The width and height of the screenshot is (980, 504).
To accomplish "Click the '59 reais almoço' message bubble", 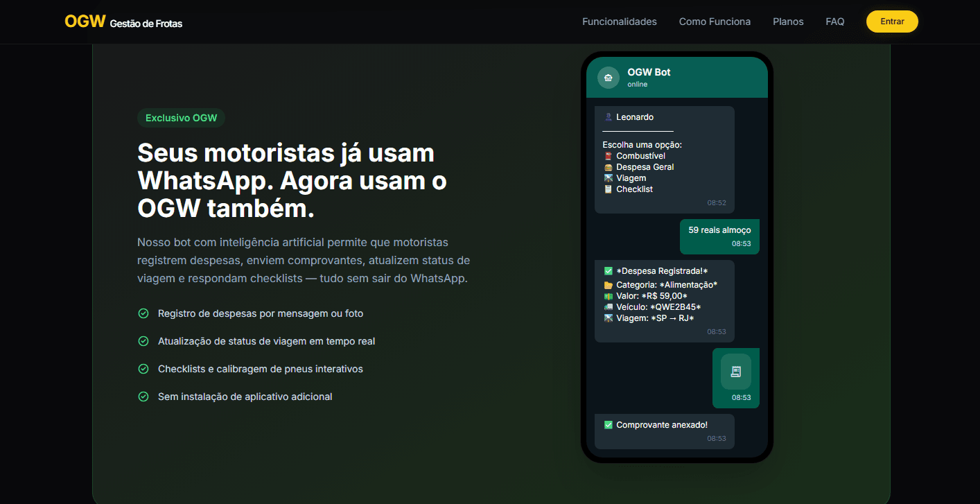I will tap(719, 236).
